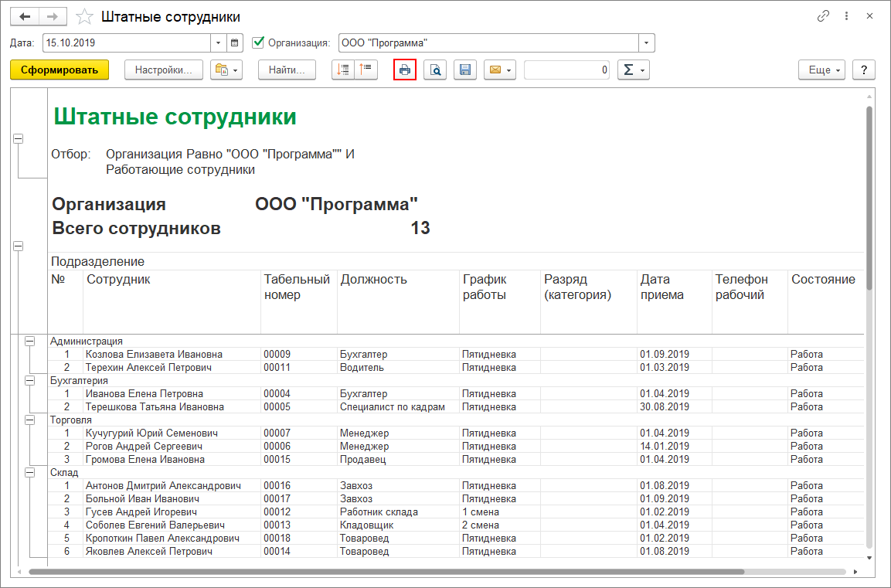
Task: Select cell Антонов Дмитрий Александрович
Action: coord(172,485)
